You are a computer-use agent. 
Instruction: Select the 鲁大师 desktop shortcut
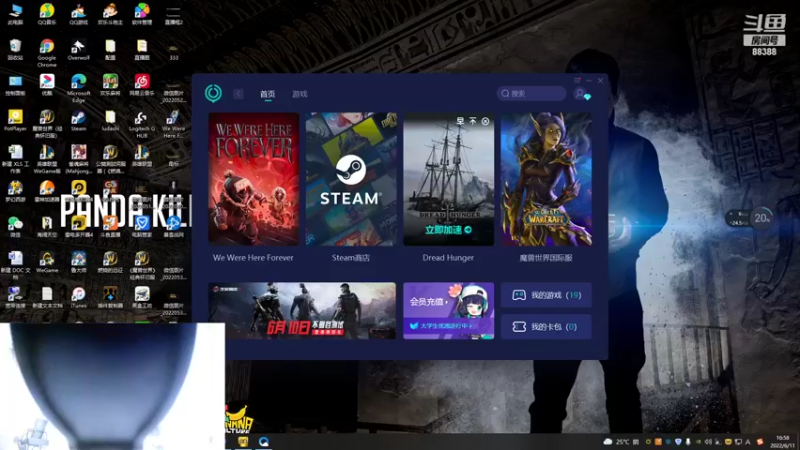(79, 262)
